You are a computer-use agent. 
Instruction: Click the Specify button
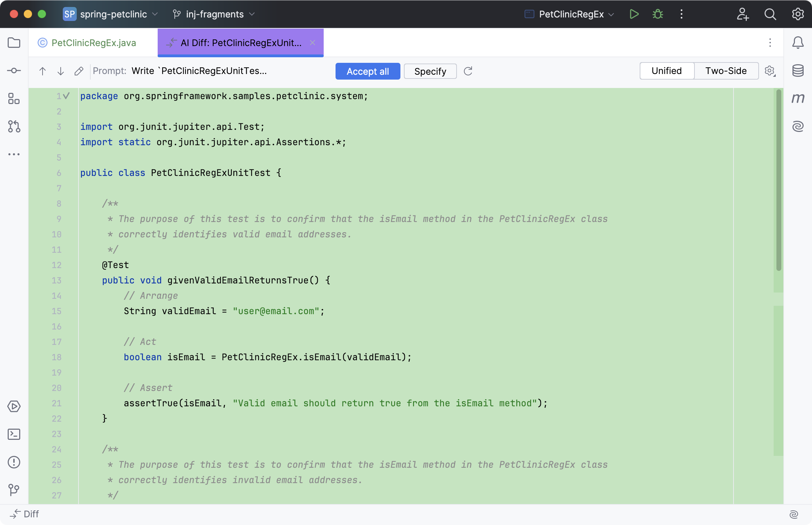pyautogui.click(x=430, y=71)
